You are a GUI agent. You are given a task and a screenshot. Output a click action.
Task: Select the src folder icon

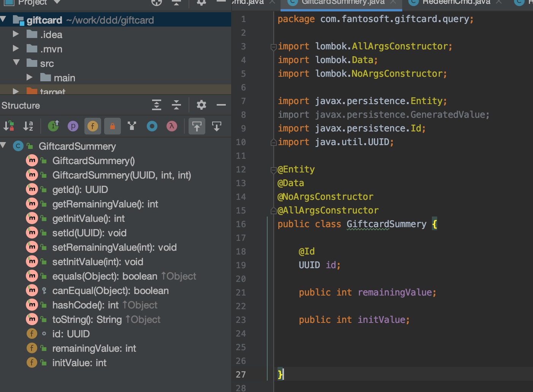[x=32, y=63]
